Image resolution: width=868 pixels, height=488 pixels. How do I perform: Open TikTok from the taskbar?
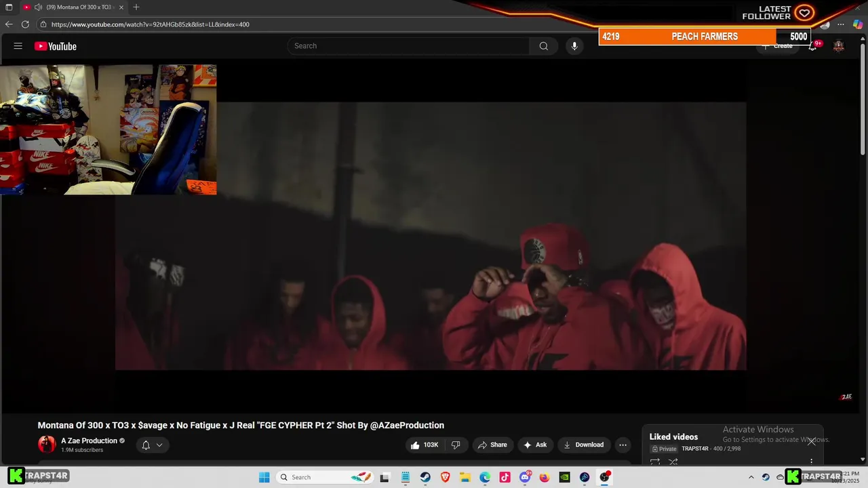pyautogui.click(x=505, y=477)
